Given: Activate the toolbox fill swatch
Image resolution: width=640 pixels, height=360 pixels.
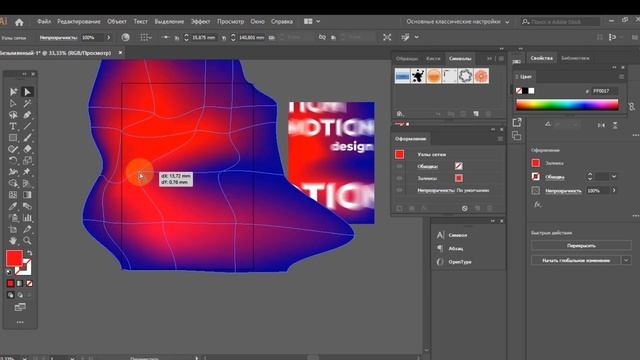Looking at the screenshot, I should [14, 258].
